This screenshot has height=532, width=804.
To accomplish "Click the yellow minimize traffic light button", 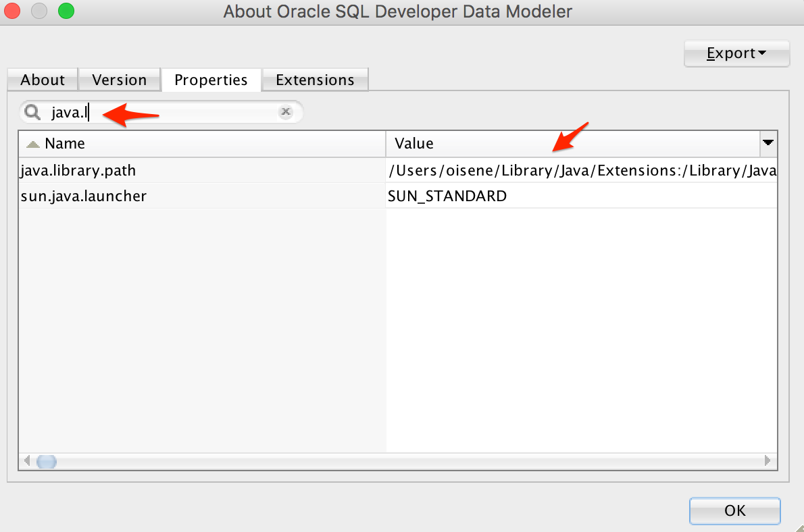I will pyautogui.click(x=39, y=11).
